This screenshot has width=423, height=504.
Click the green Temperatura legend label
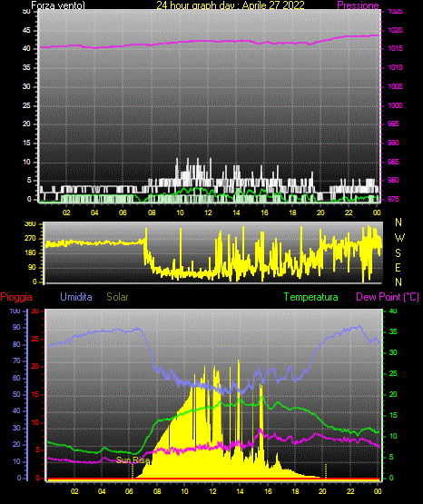[x=310, y=297]
